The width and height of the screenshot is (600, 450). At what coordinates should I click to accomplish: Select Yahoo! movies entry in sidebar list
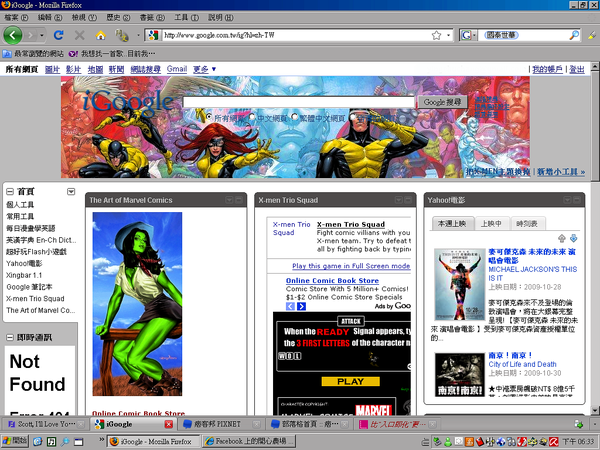click(24, 263)
